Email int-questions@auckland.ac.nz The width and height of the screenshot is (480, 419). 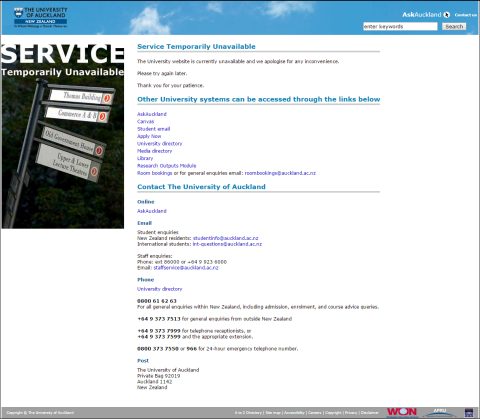(x=227, y=244)
